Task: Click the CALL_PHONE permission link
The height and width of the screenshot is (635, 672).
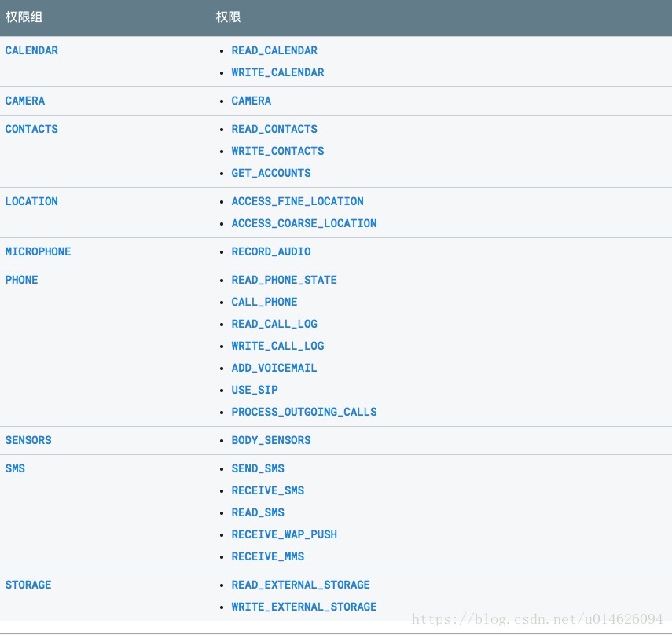Action: pyautogui.click(x=264, y=302)
